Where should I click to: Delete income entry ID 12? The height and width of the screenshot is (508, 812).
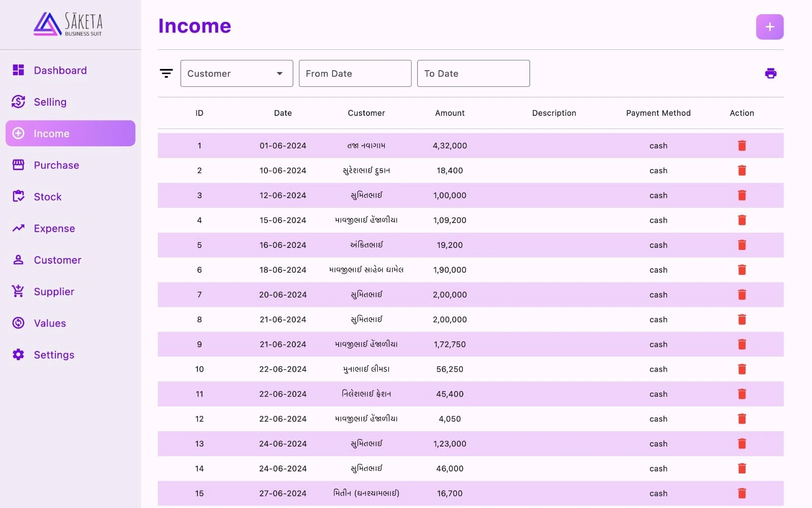coord(742,419)
